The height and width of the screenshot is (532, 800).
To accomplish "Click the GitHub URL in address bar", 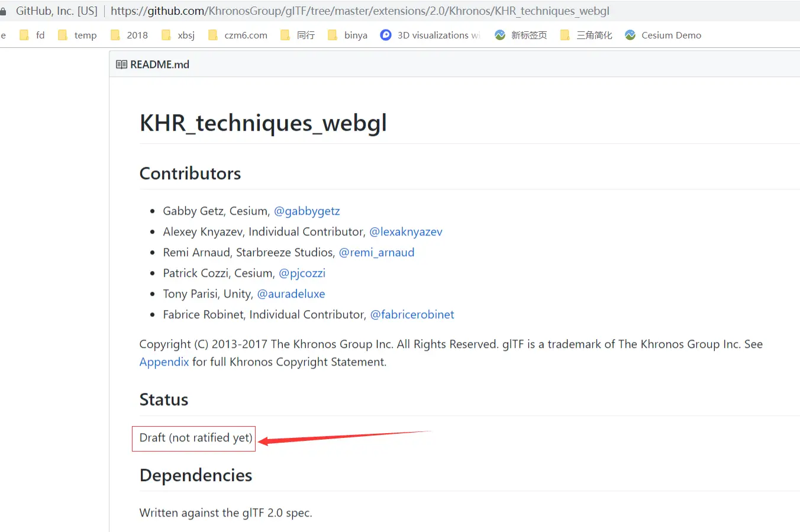I will point(360,11).
